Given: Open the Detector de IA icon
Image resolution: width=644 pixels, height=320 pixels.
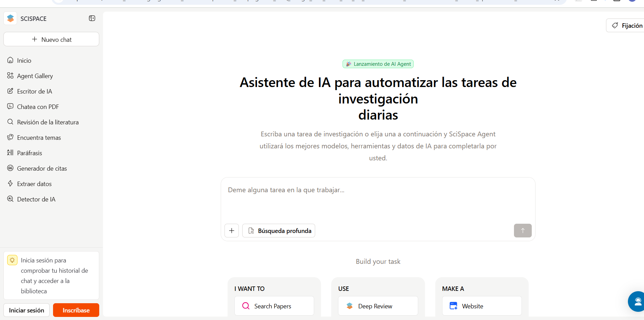Looking at the screenshot, I should [x=10, y=199].
